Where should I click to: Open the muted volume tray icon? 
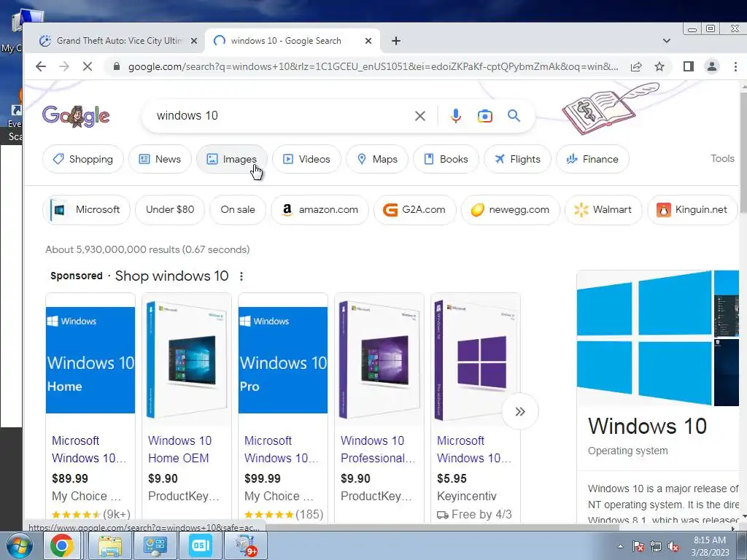click(673, 547)
